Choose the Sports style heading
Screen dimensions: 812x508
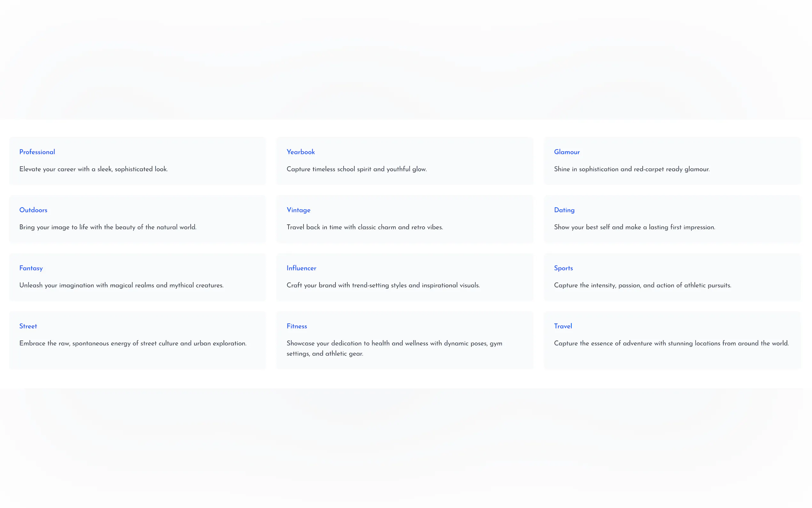tap(563, 268)
